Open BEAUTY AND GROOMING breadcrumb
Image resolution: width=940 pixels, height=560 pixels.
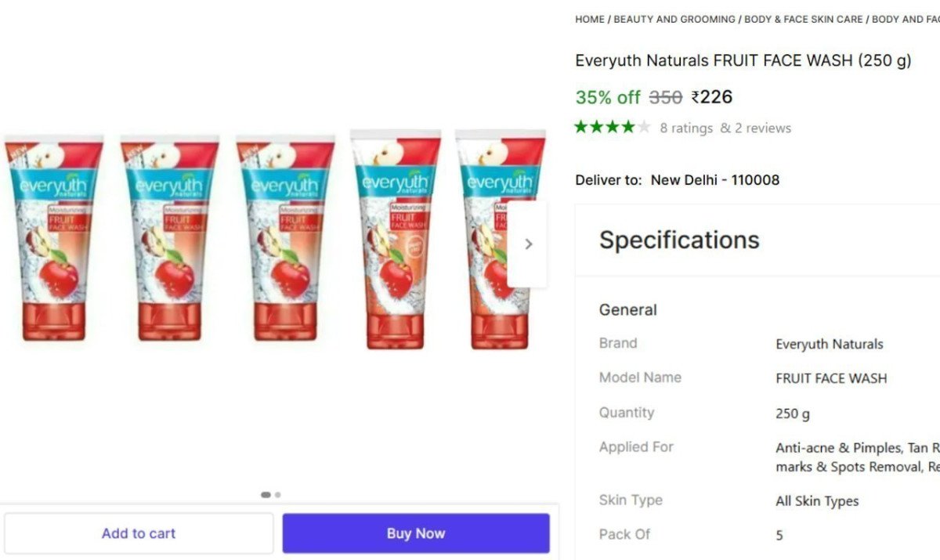click(674, 19)
